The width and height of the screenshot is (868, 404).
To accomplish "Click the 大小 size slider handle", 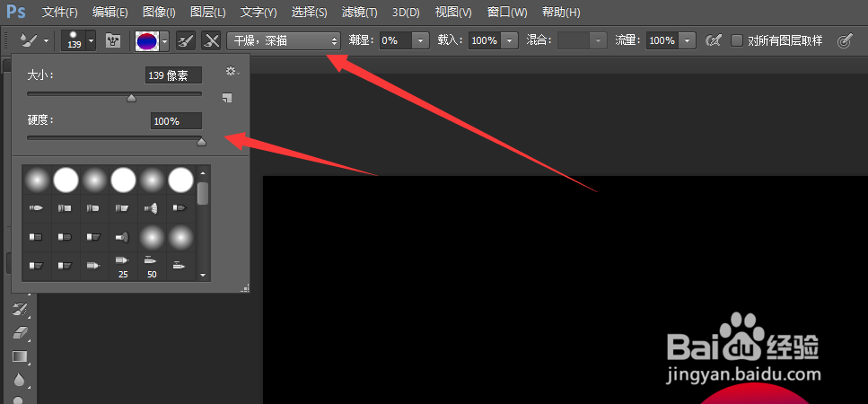I will tap(131, 98).
